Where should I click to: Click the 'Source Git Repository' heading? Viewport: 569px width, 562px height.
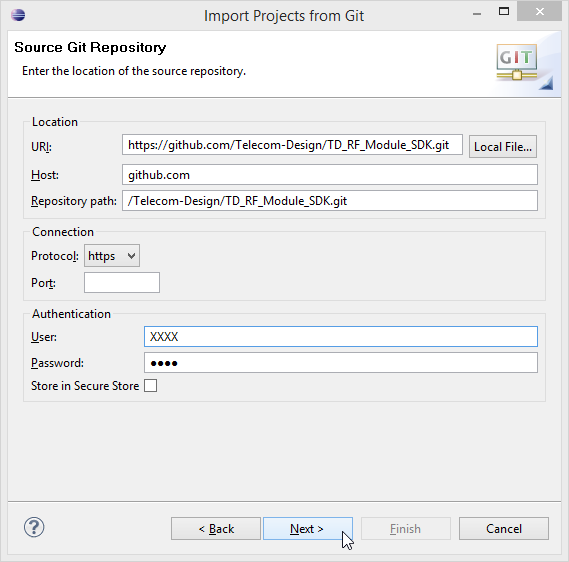pos(90,48)
